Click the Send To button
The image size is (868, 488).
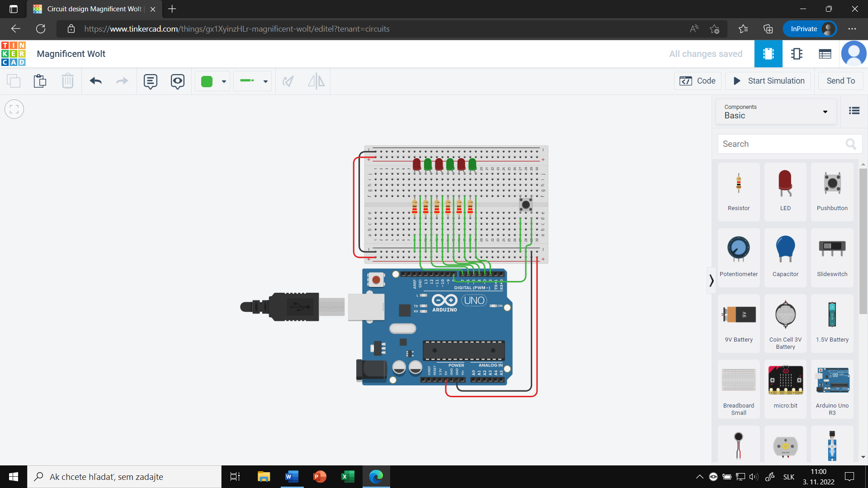pyautogui.click(x=840, y=81)
